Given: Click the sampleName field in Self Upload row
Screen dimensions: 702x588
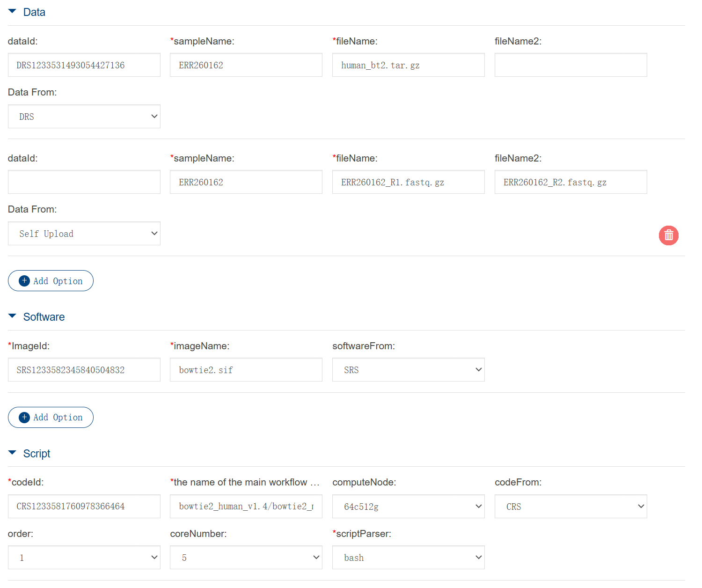Looking at the screenshot, I should (x=246, y=182).
